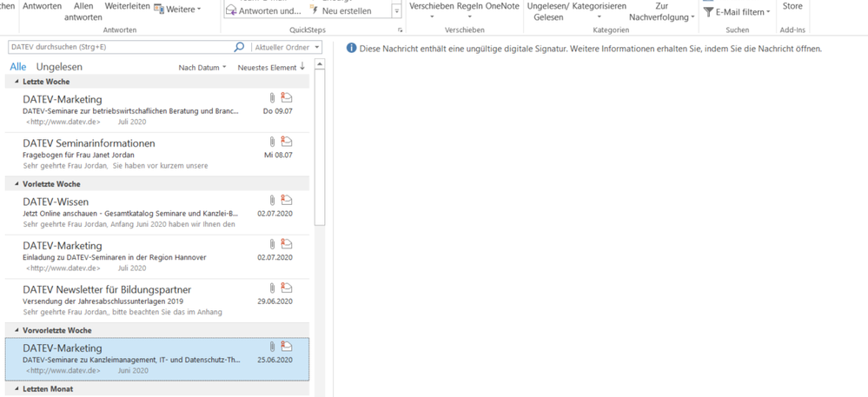The image size is (868, 397).
Task: Open 'DATEV-Seminare zur betriebswirtschaflichen Beratung' mail
Action: (x=157, y=109)
